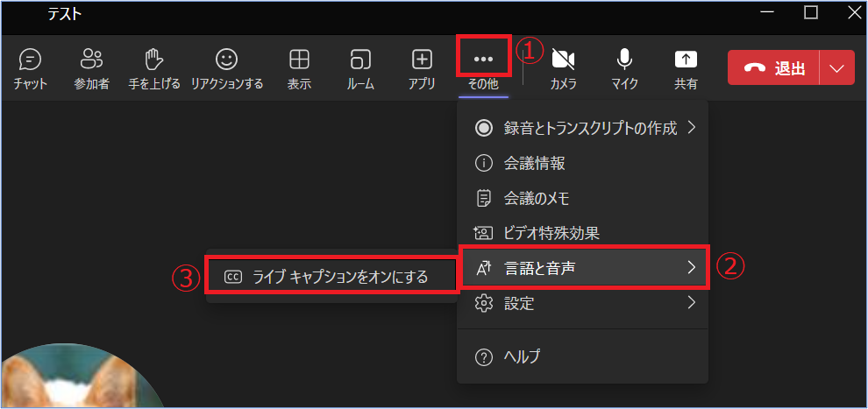Share screen with 共有 icon
The width and height of the screenshot is (868, 409).
pos(686,68)
